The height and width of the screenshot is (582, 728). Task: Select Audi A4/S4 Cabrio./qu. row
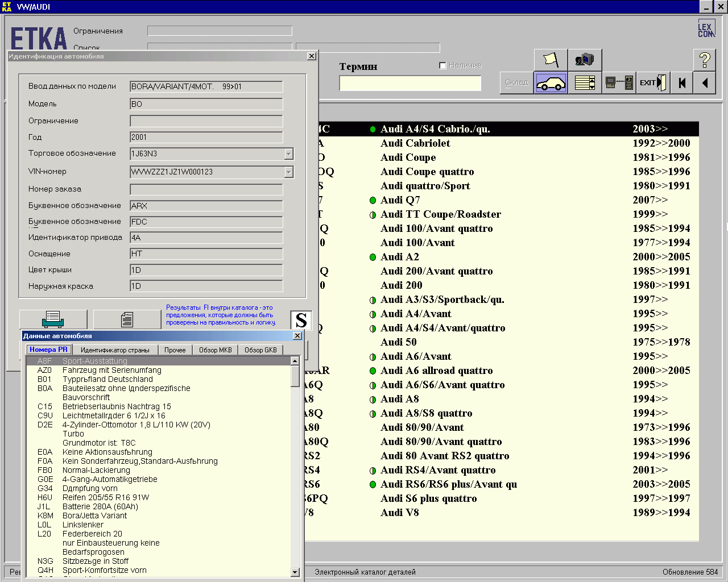tap(509, 129)
